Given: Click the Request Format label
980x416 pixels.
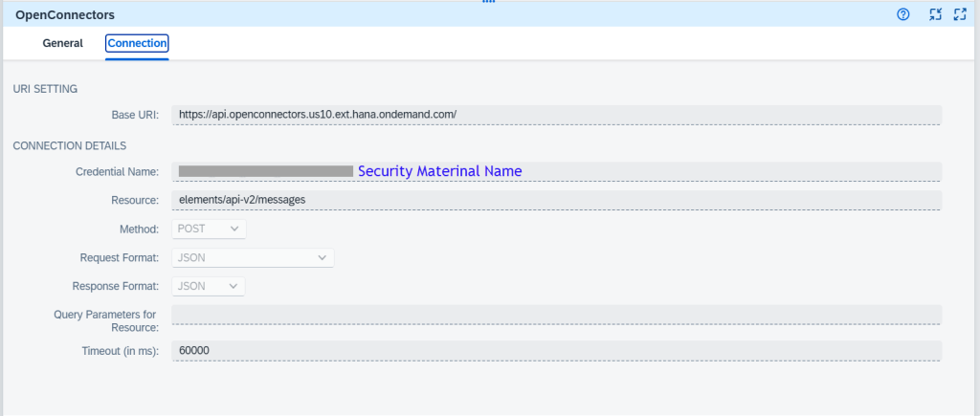Looking at the screenshot, I should pyautogui.click(x=119, y=258).
